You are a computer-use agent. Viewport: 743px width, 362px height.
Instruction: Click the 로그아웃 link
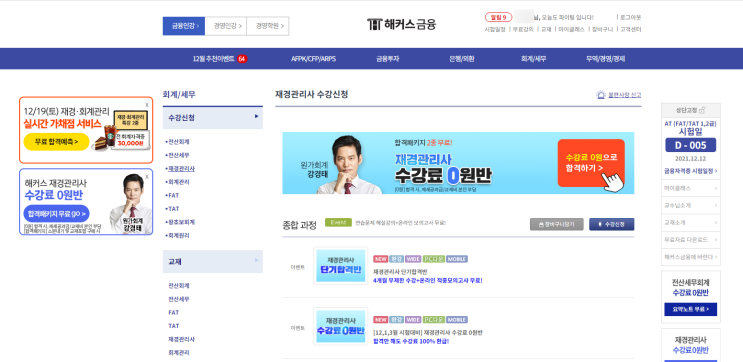631,18
